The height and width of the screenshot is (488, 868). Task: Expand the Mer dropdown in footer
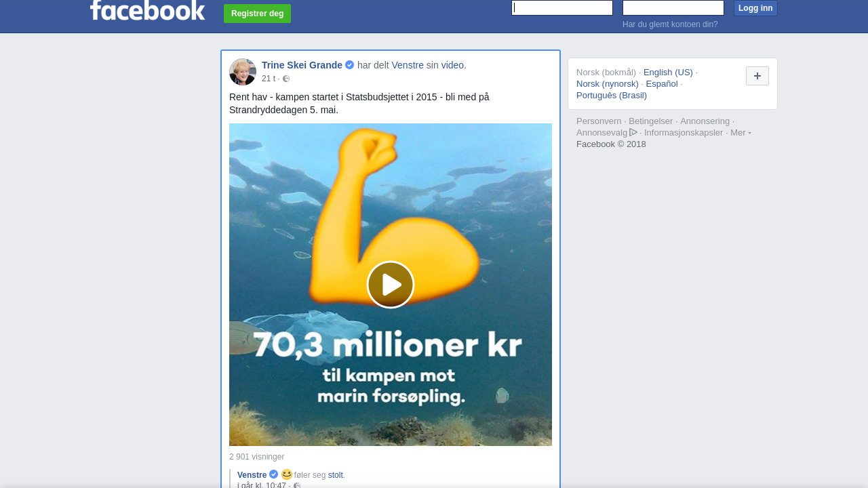click(x=741, y=133)
